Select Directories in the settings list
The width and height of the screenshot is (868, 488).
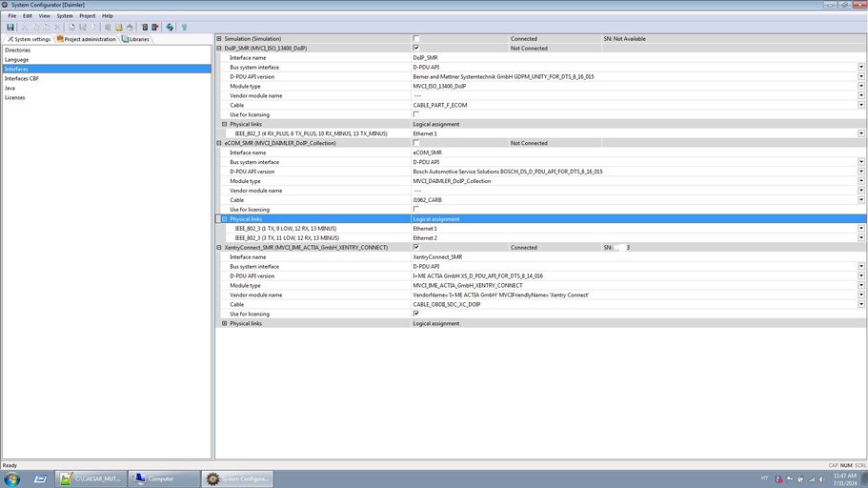[x=107, y=50]
